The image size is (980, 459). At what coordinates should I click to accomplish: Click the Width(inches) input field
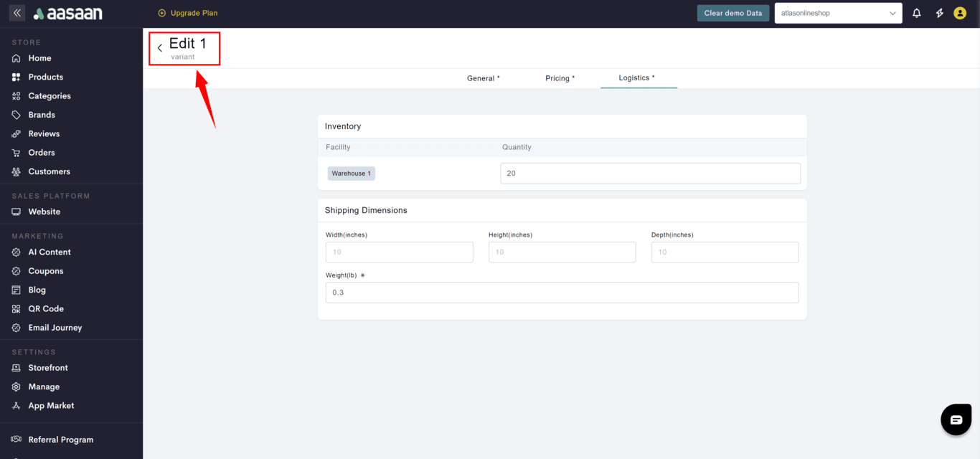click(x=399, y=252)
